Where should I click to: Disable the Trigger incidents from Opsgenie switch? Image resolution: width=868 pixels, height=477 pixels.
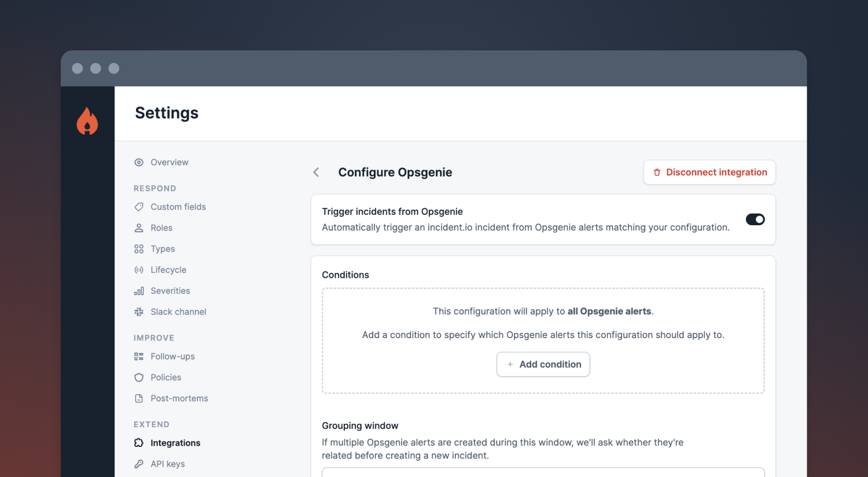tap(755, 219)
